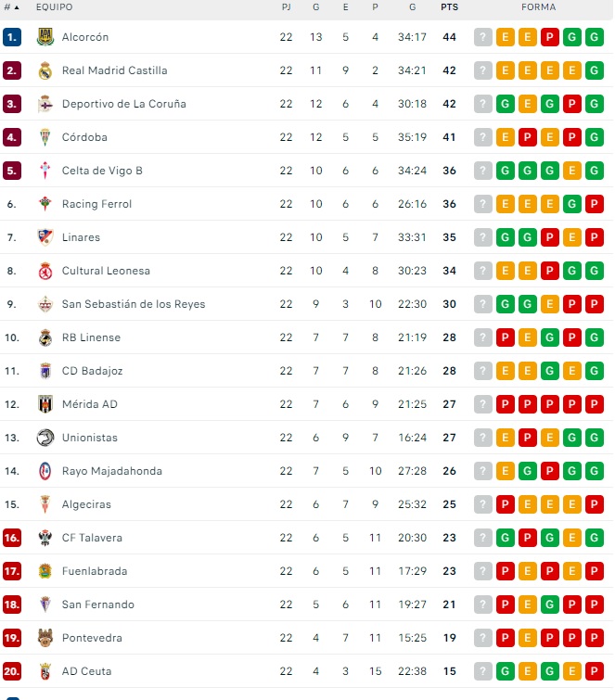Viewport: 615px width, 700px height.
Task: Click the Unionistas crest icon
Action: coord(45,438)
